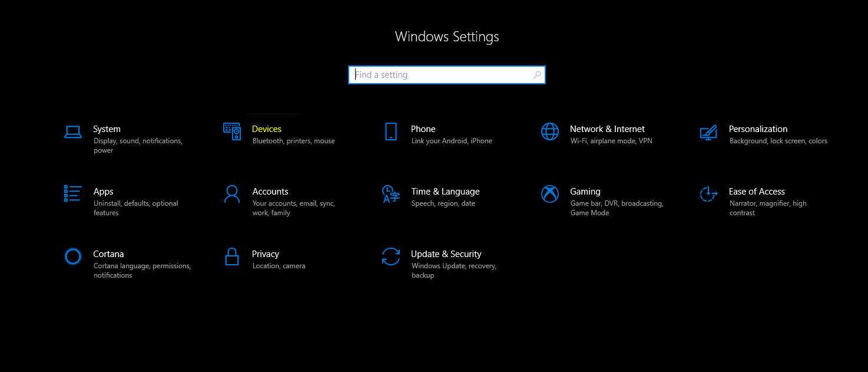Viewport: 868px width, 372px height.
Task: Click the System laptop icon
Action: 73,132
